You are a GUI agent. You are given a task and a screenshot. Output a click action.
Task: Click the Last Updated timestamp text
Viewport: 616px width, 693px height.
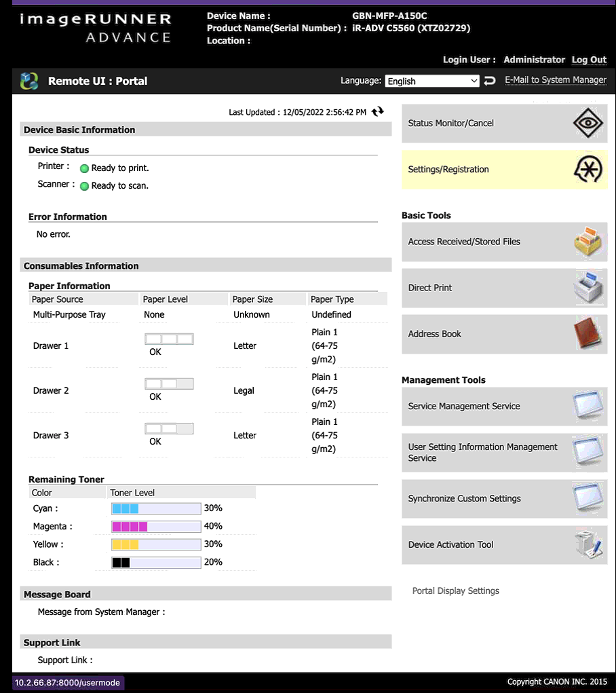[297, 112]
